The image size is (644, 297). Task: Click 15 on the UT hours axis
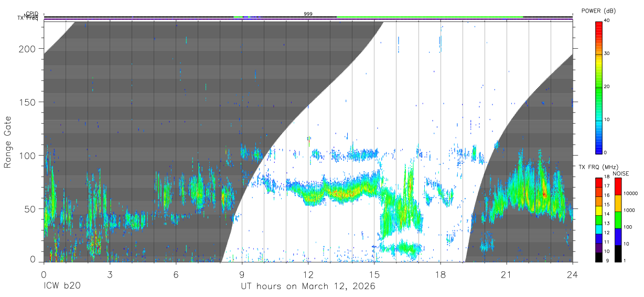[374, 274]
